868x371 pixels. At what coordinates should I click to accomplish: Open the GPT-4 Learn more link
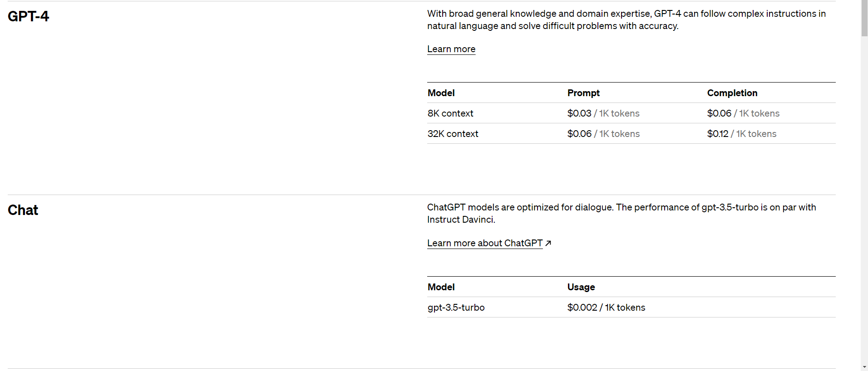click(451, 49)
